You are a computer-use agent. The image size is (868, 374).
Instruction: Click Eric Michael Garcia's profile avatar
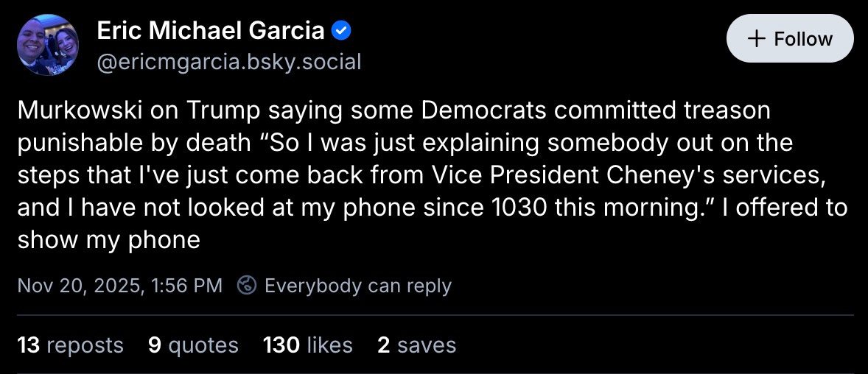pos(48,45)
